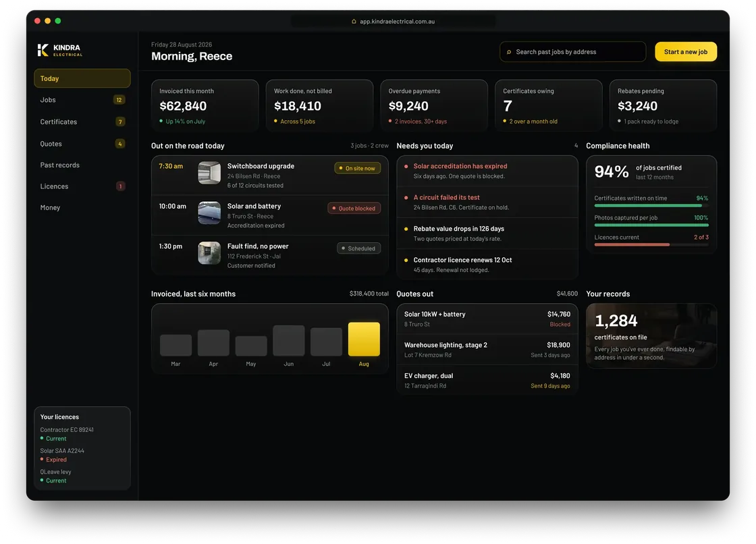Open the 1,284 certificates on file card
Image resolution: width=756 pixels, height=544 pixels.
(651, 336)
